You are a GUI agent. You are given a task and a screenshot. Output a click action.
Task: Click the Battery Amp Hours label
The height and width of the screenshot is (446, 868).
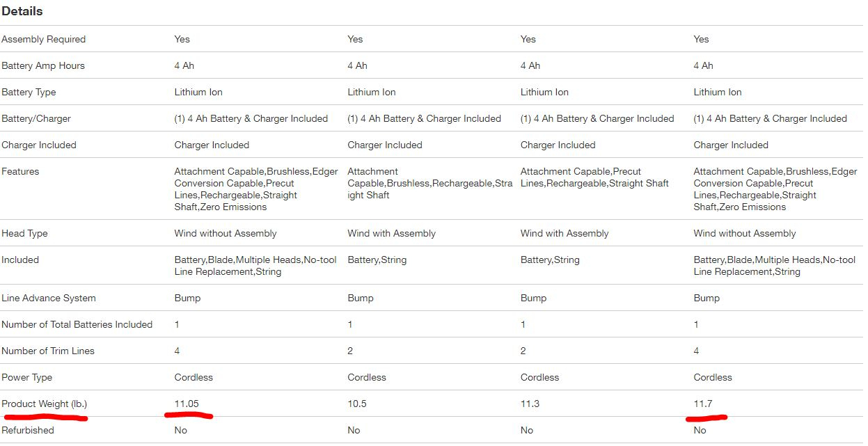(43, 65)
